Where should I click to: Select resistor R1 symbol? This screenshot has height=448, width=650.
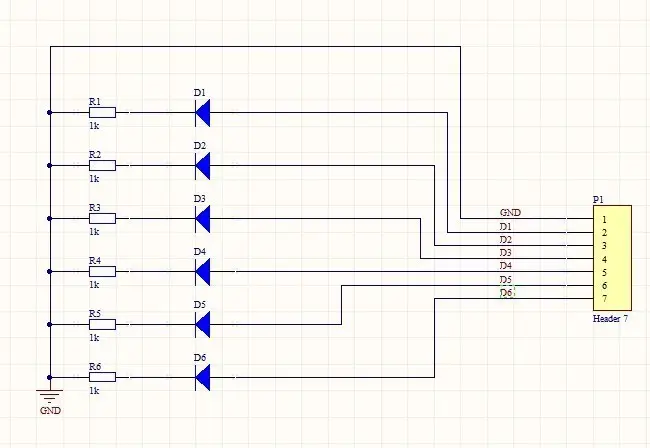click(x=102, y=112)
